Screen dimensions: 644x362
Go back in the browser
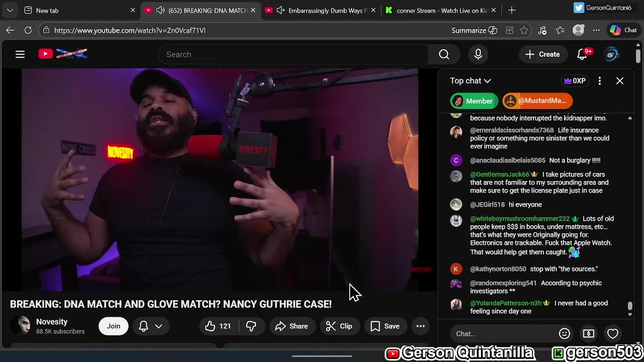pyautogui.click(x=10, y=30)
